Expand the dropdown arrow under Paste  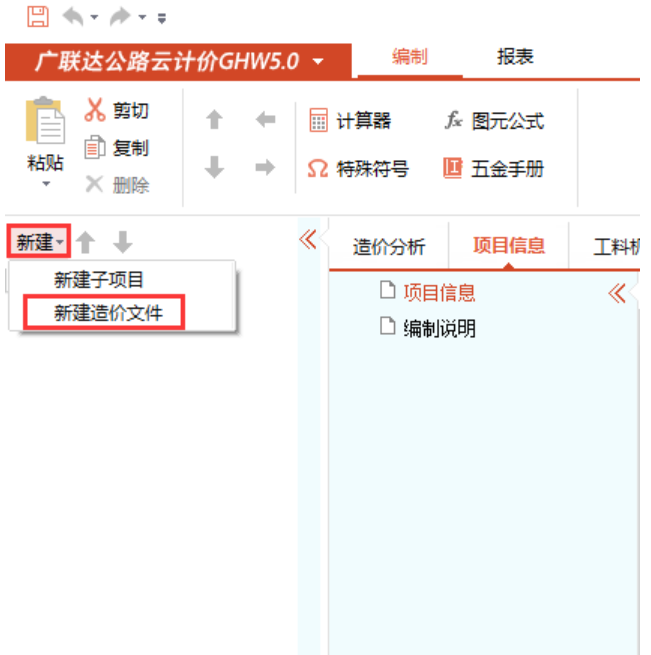click(x=45, y=184)
